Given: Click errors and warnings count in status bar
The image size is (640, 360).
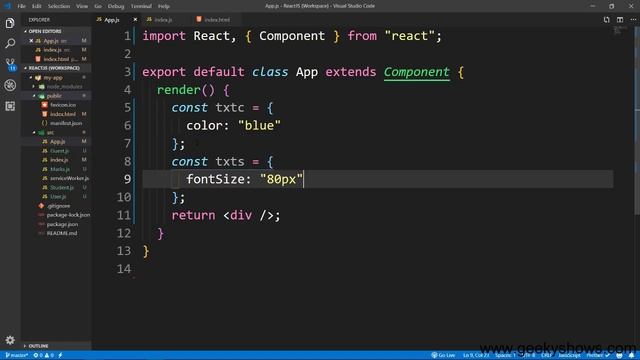Looking at the screenshot, I should click(x=44, y=356).
